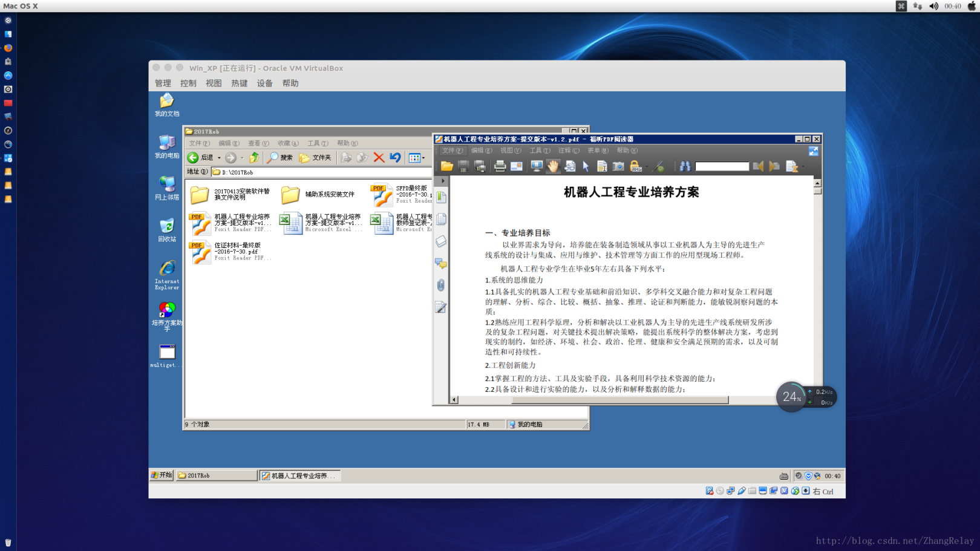Select the arrow Select tool in Foxit
The height and width of the screenshot is (551, 980).
point(586,166)
